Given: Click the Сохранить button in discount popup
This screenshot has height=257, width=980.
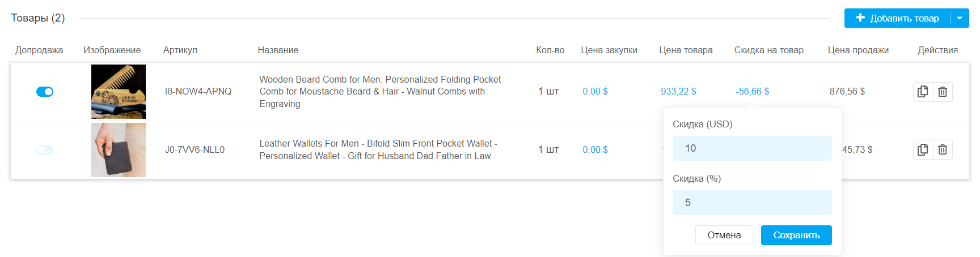Looking at the screenshot, I should tap(796, 235).
